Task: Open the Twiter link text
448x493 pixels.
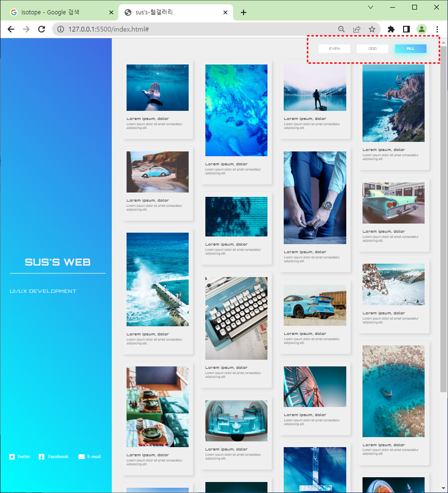Action: tap(24, 457)
